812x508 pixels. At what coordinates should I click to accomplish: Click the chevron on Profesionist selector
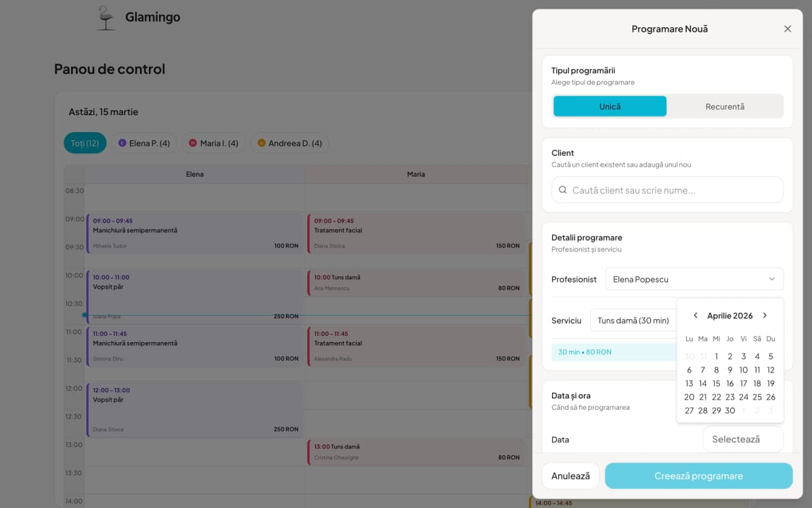(771, 278)
